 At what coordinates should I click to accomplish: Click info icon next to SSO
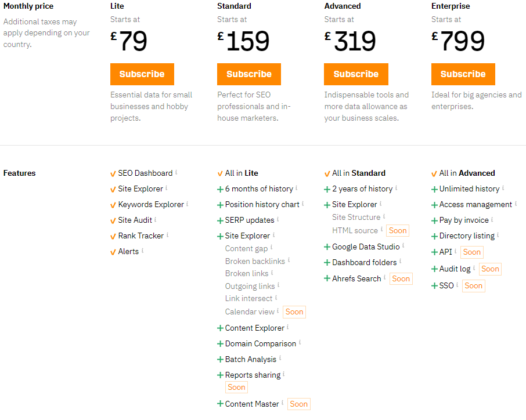point(457,285)
